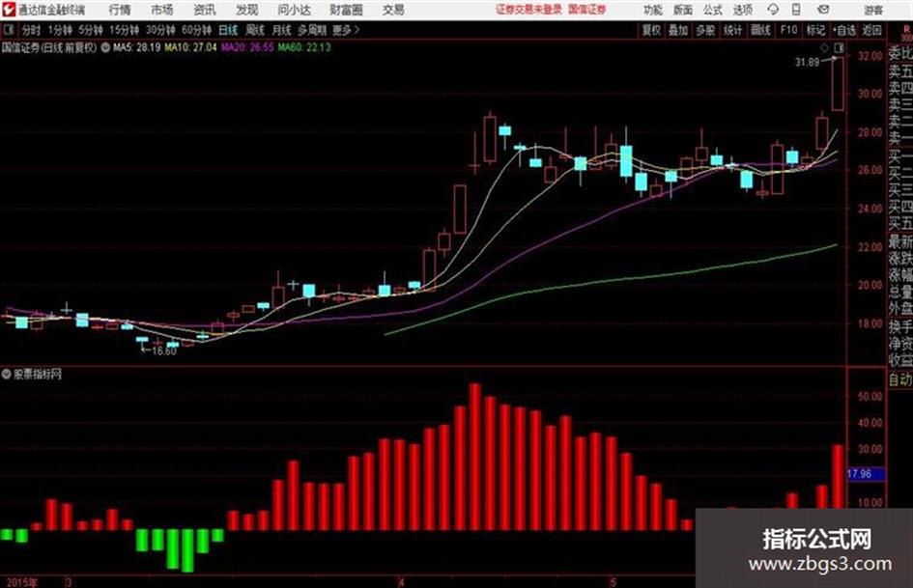
Task: Click the 游客 user account label
Action: 873,10
